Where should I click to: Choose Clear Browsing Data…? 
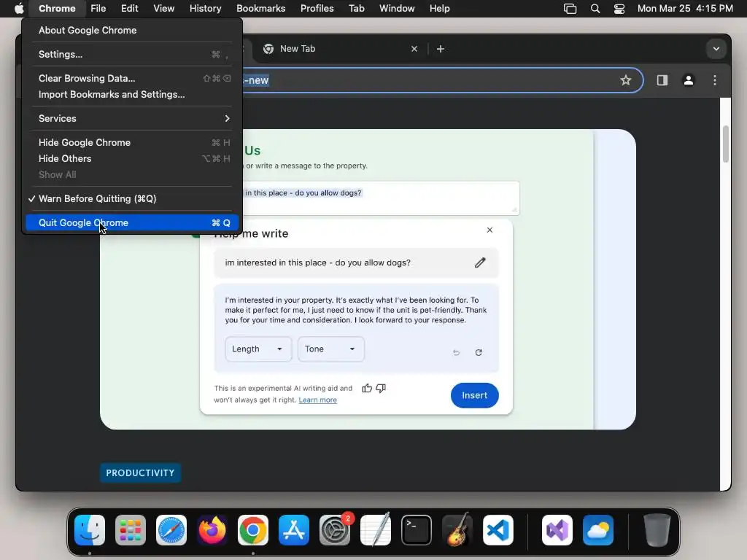click(132, 78)
